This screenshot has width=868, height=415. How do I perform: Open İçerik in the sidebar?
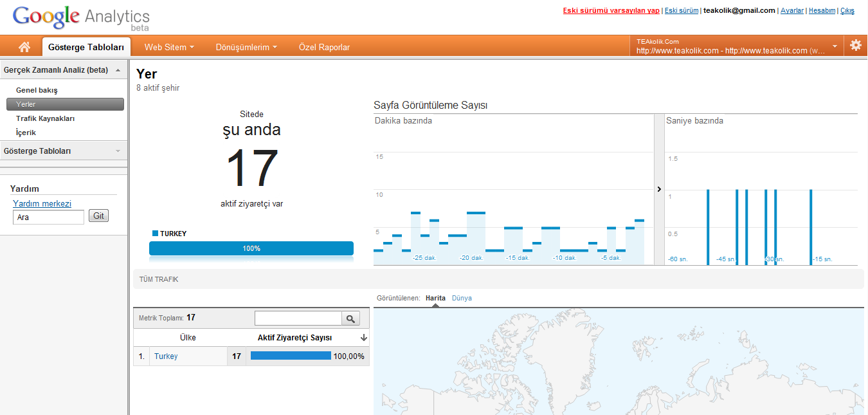[x=26, y=133]
